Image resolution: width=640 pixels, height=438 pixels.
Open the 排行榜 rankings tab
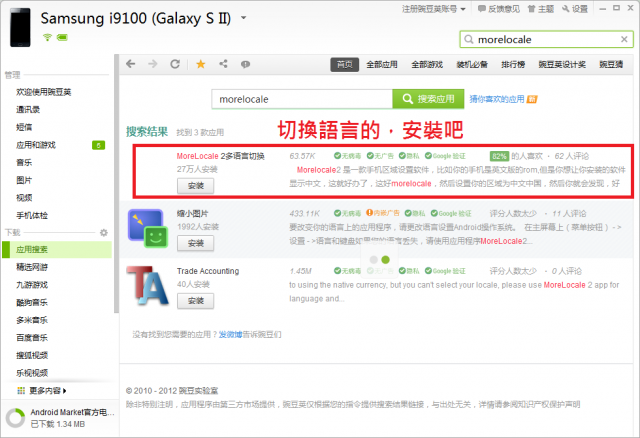pyautogui.click(x=513, y=64)
